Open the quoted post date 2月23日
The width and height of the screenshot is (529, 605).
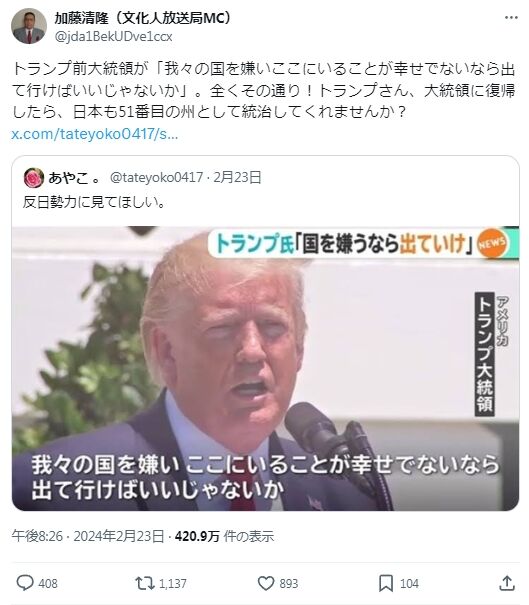[237, 177]
